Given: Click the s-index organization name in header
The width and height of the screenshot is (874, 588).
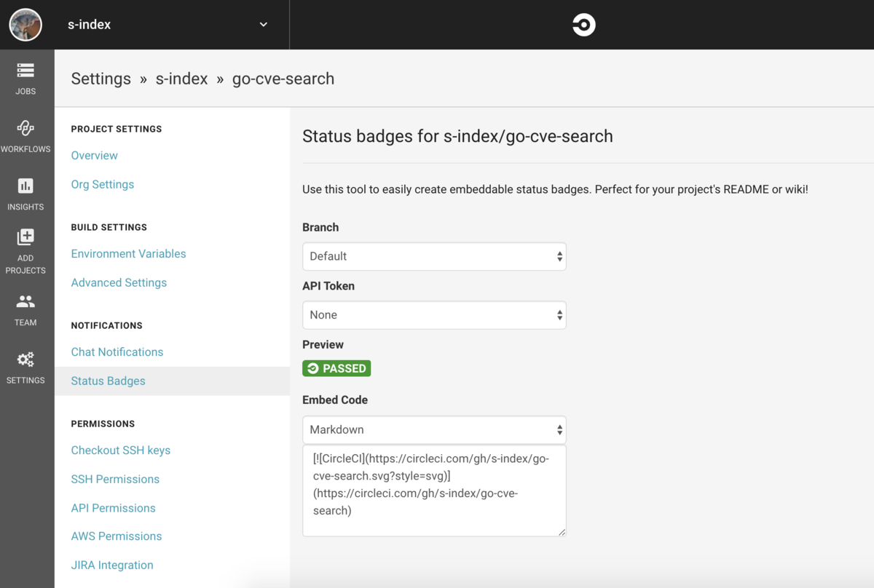Looking at the screenshot, I should (89, 25).
